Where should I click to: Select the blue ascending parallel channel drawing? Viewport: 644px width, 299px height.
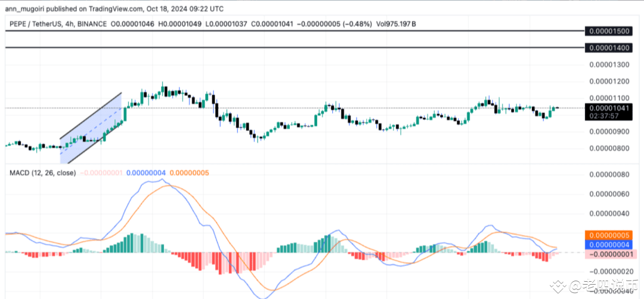click(91, 129)
